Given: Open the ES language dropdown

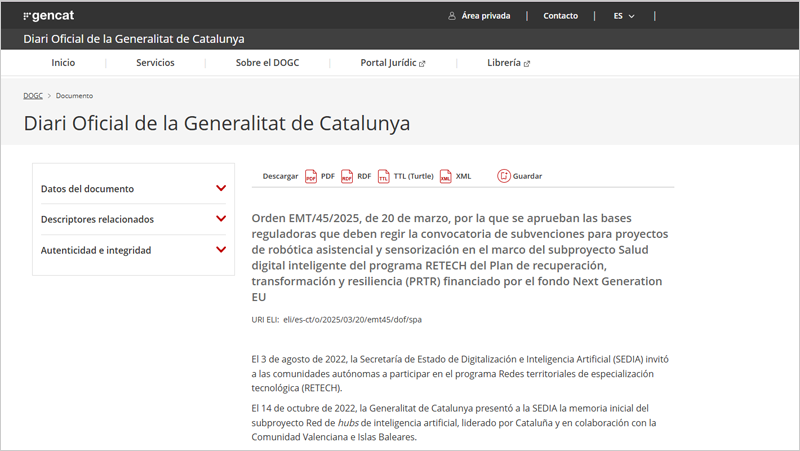Looking at the screenshot, I should click(x=624, y=16).
